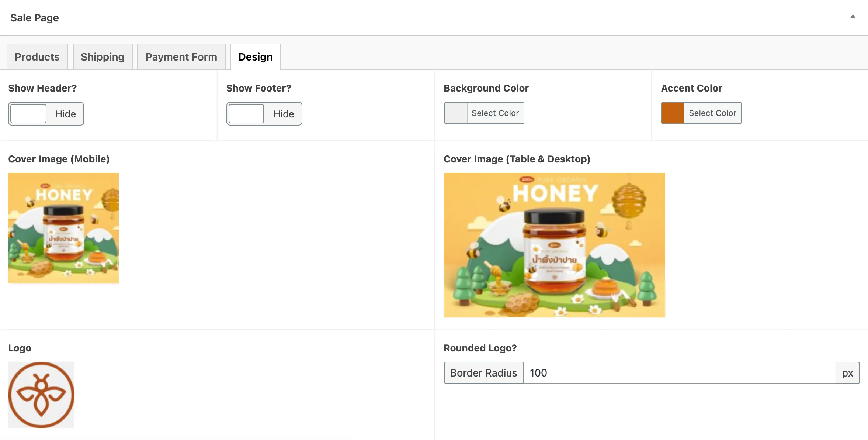Click the Hide label under Show Header

pyautogui.click(x=66, y=114)
